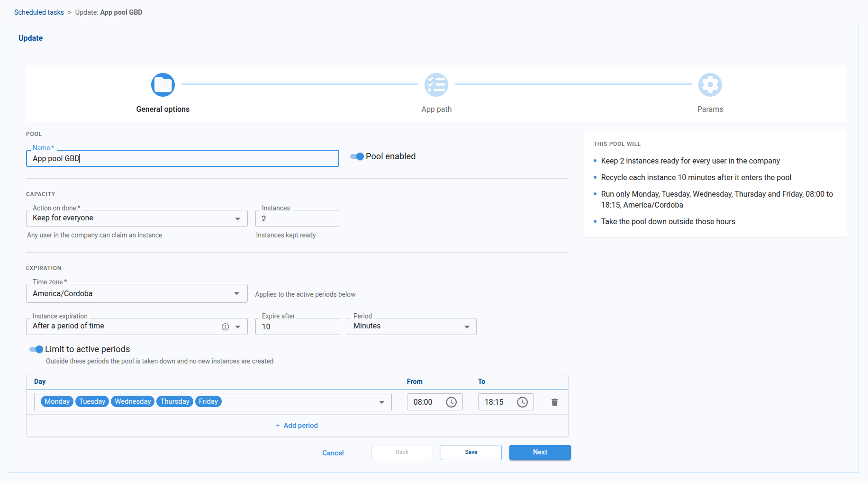Click the CAPACITY section heading
The width and height of the screenshot is (868, 481).
click(40, 194)
